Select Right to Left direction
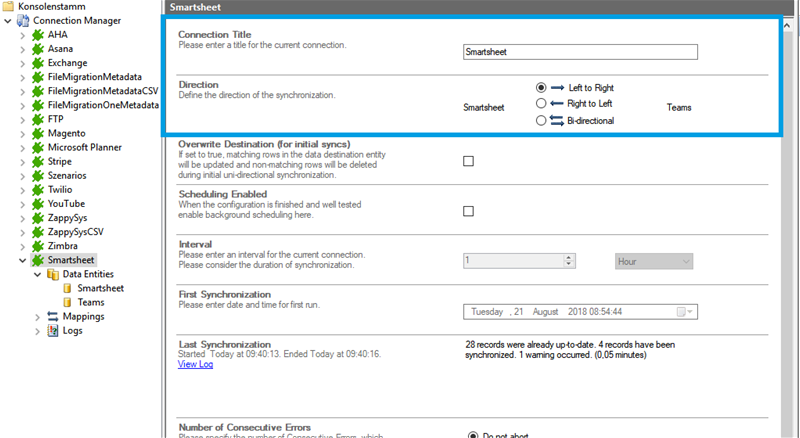The image size is (800, 438). point(541,103)
